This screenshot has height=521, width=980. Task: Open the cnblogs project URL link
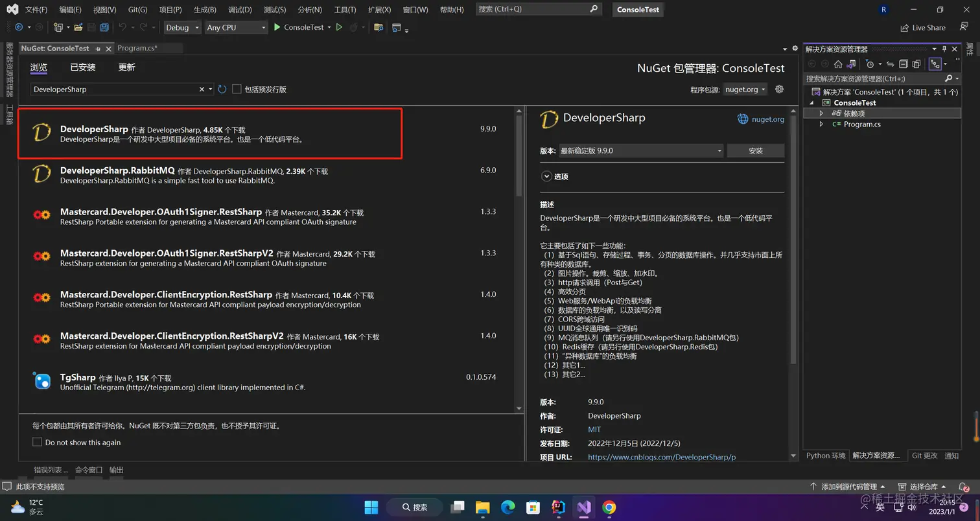point(662,457)
